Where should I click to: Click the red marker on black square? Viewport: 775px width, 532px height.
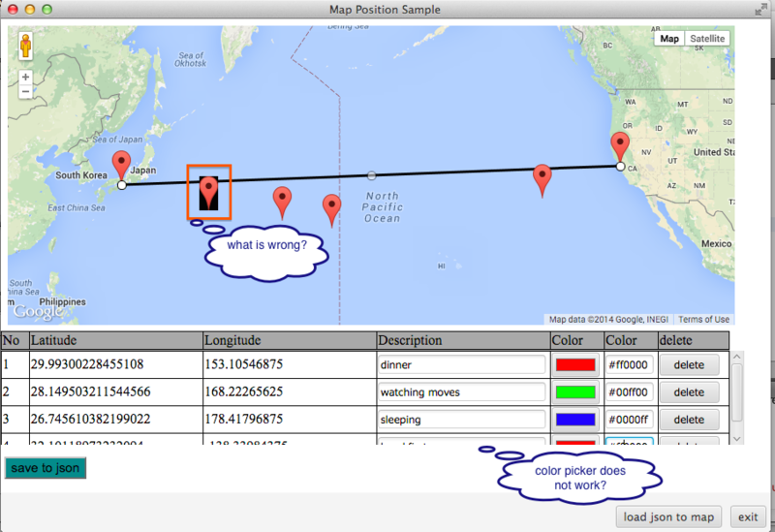[x=208, y=192]
